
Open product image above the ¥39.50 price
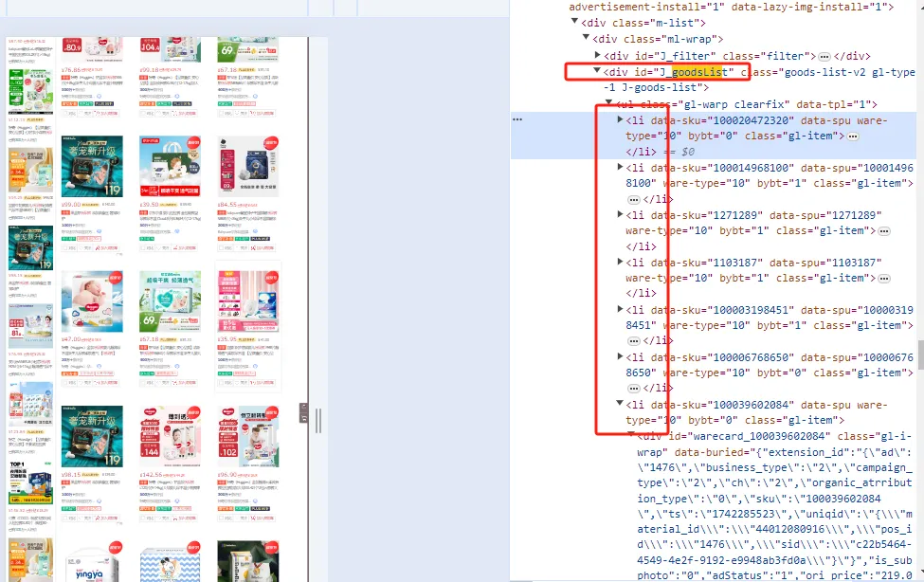coord(170,166)
